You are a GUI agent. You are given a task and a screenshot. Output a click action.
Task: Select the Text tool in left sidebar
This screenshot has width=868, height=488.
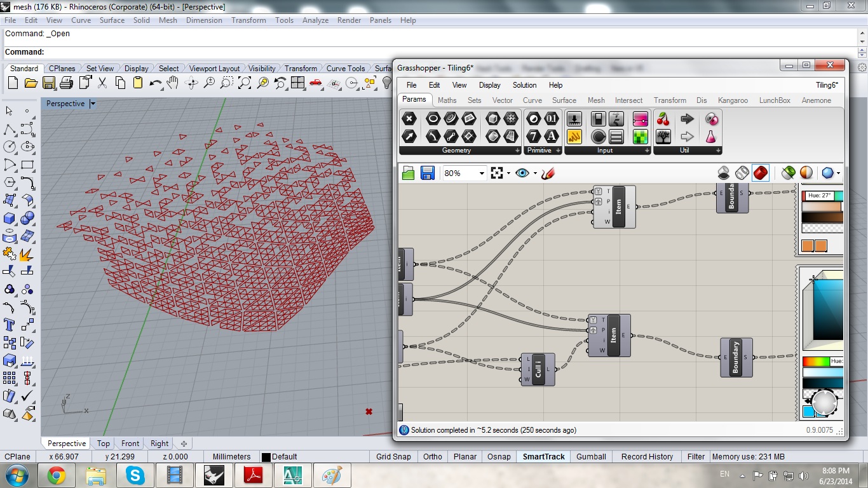point(10,325)
